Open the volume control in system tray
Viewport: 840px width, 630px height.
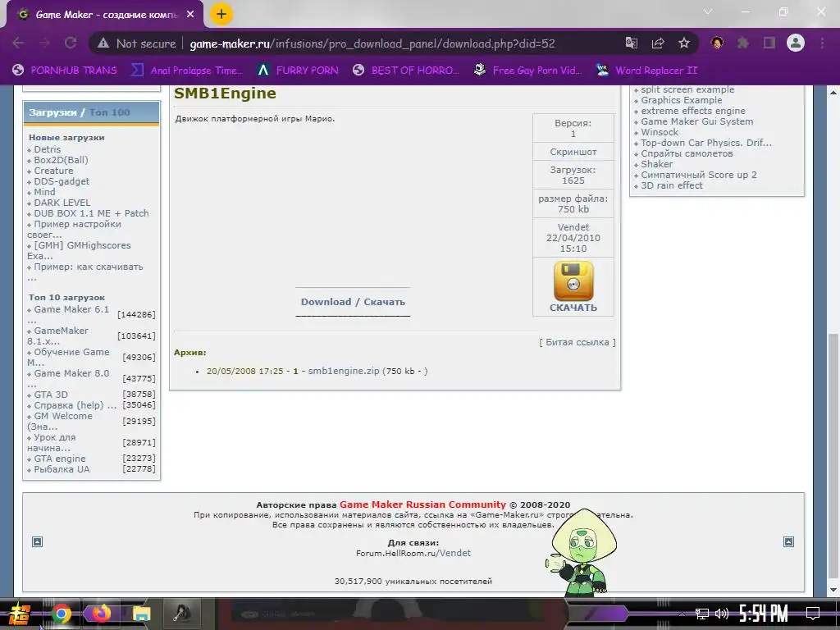point(722,614)
